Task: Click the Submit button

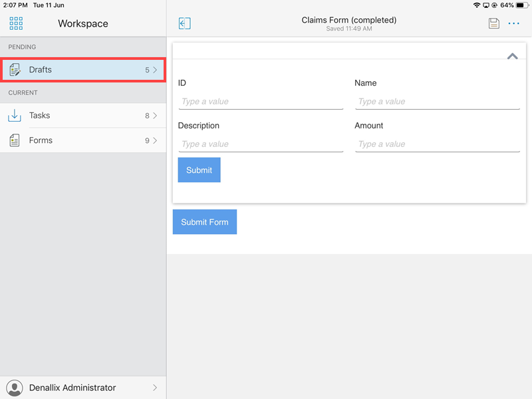Action: [199, 170]
